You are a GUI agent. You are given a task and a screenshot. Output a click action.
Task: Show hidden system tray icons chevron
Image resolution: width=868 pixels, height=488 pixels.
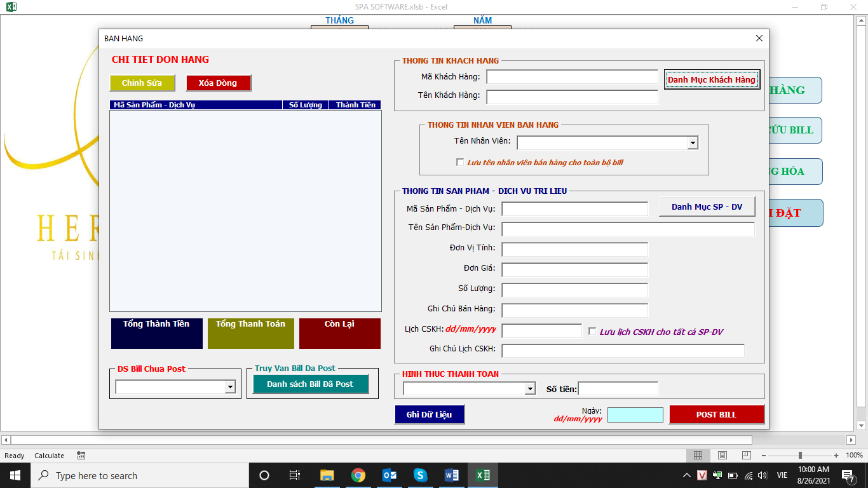coord(686,475)
